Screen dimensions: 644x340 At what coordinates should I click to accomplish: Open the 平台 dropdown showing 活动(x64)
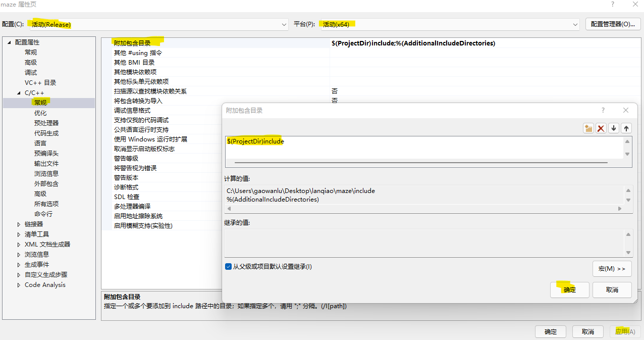pos(574,24)
